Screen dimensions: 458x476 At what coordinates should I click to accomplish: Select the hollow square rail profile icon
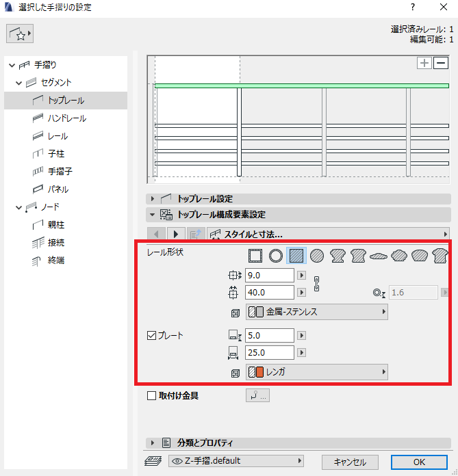tap(255, 256)
